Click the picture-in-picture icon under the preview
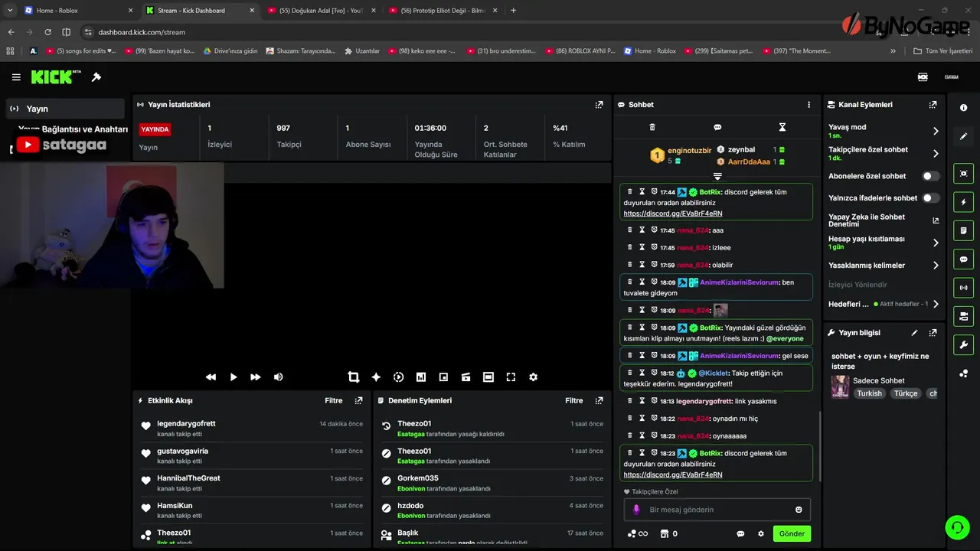This screenshot has height=551, width=980. (443, 377)
